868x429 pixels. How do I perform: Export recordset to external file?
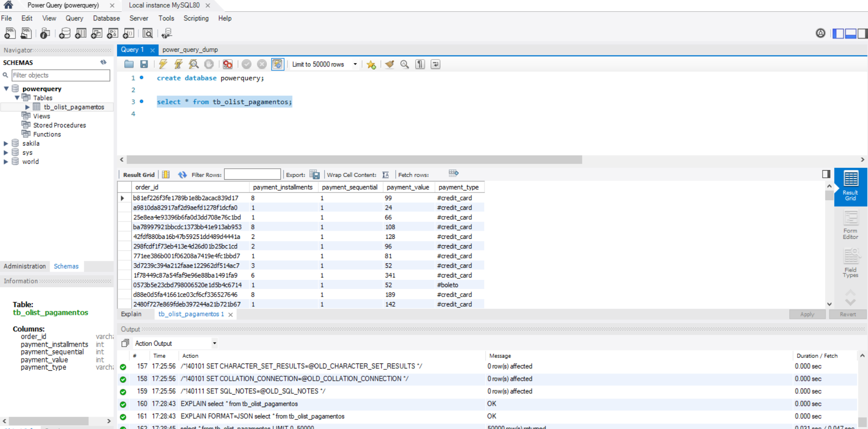[x=314, y=174]
